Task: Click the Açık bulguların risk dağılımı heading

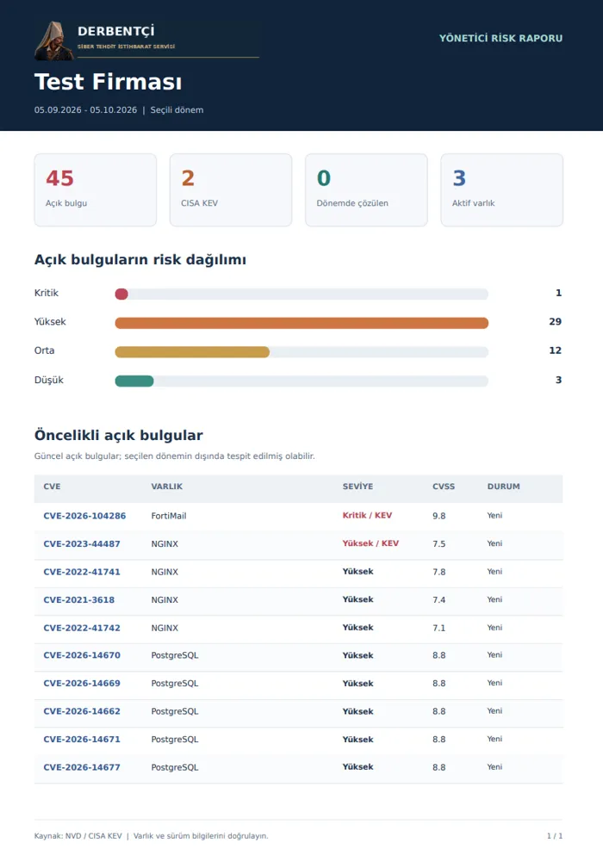Action: pos(140,260)
